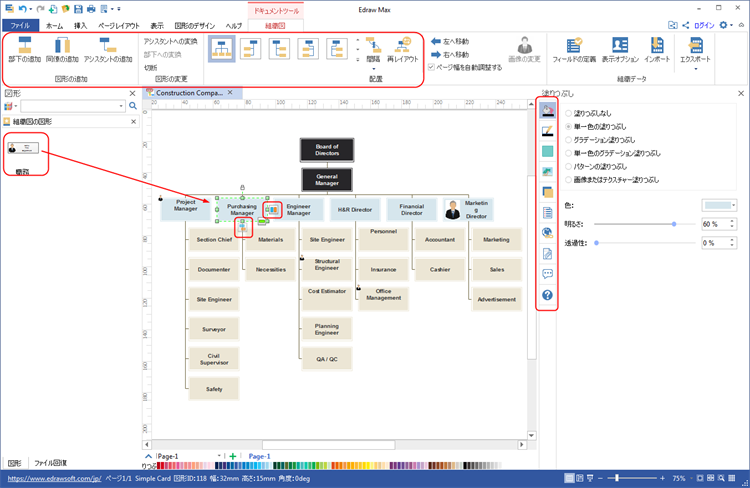Open the insert picture panel icon
This screenshot has height=488, width=750.
[x=548, y=172]
